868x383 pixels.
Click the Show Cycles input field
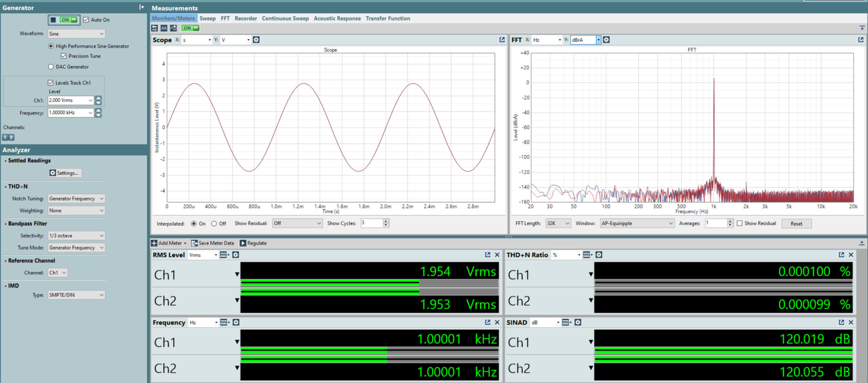371,223
